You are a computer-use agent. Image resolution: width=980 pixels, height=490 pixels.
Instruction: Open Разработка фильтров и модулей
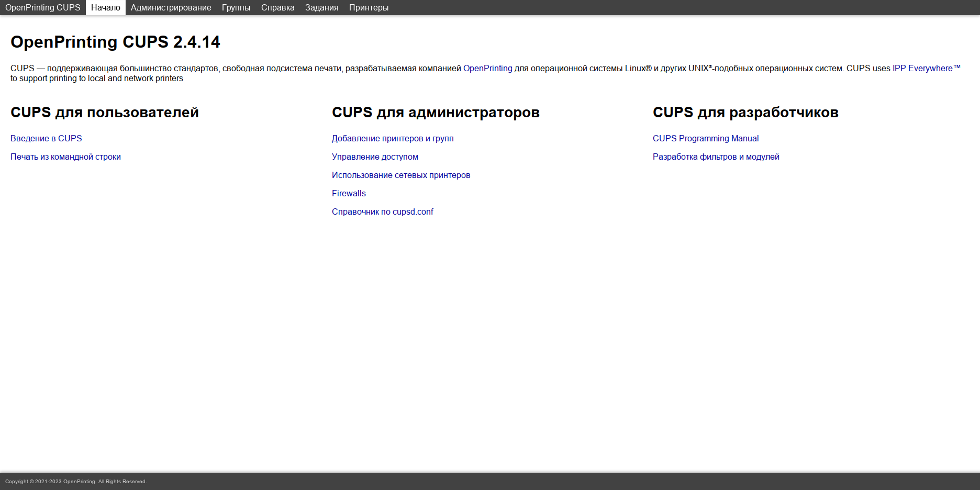pyautogui.click(x=716, y=157)
